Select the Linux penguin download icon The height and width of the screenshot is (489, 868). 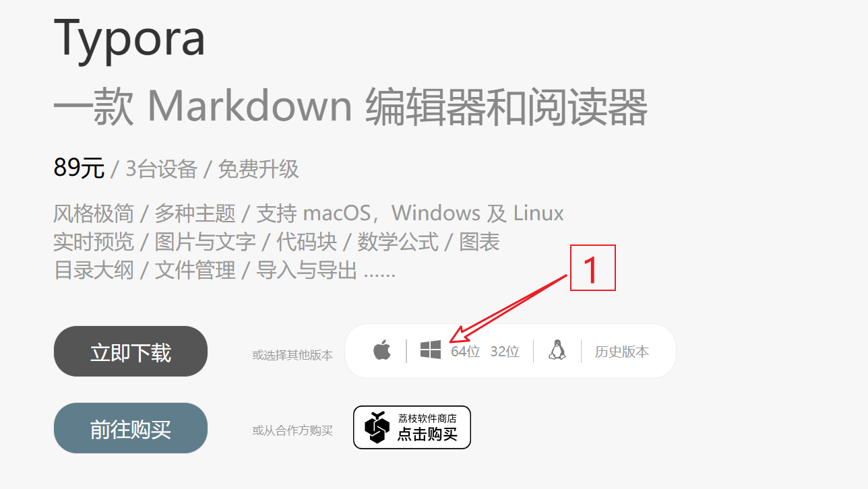point(557,350)
